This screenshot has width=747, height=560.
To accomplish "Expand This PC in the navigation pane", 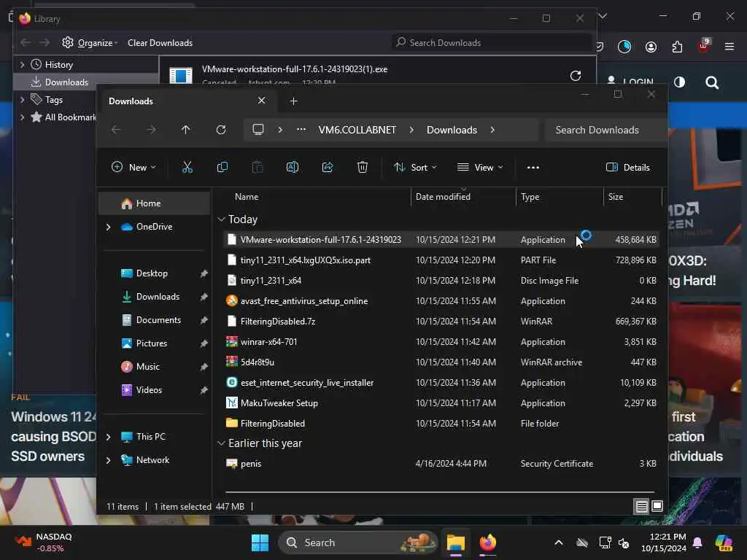I will point(109,437).
